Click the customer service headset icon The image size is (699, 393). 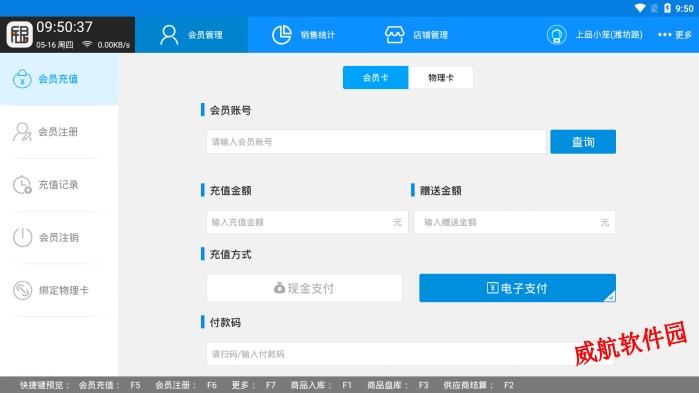coord(557,35)
